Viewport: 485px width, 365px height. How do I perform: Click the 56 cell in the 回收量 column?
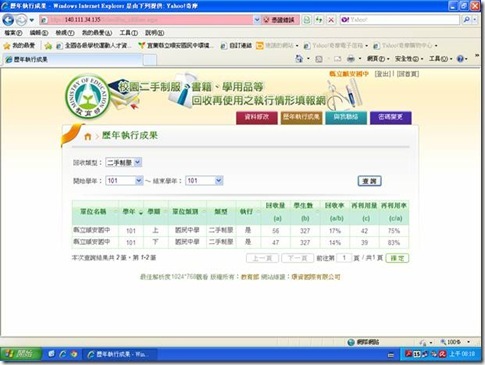pos(275,231)
